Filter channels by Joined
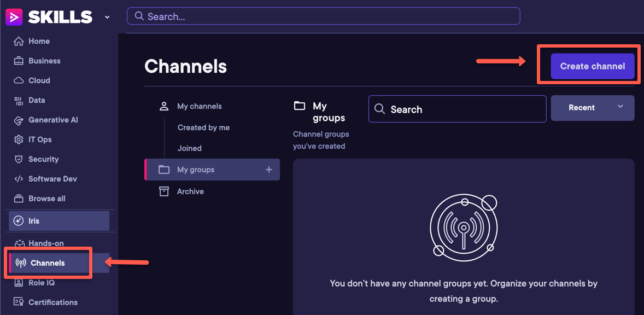The height and width of the screenshot is (315, 644). [189, 148]
